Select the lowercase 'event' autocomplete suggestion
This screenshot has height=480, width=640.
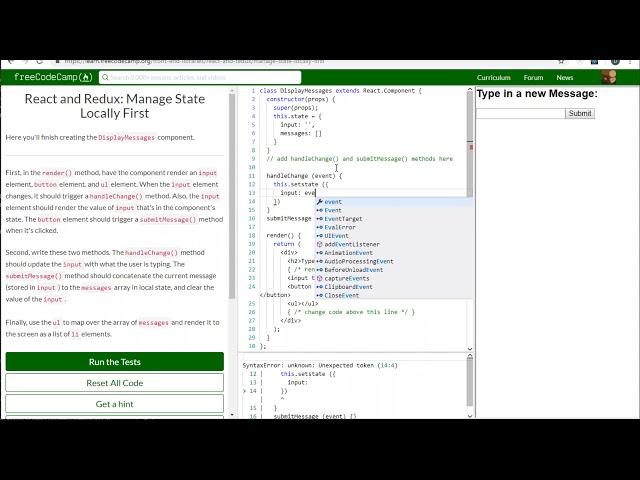tap(332, 202)
